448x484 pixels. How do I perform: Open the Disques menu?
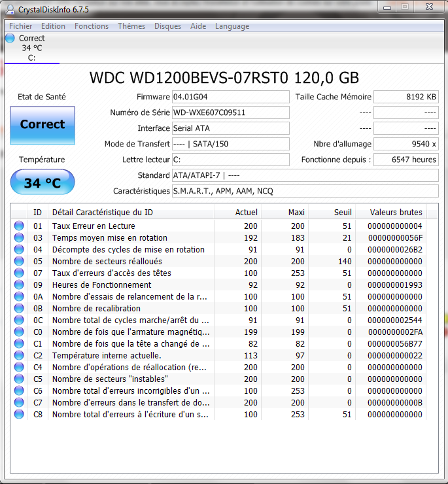167,26
